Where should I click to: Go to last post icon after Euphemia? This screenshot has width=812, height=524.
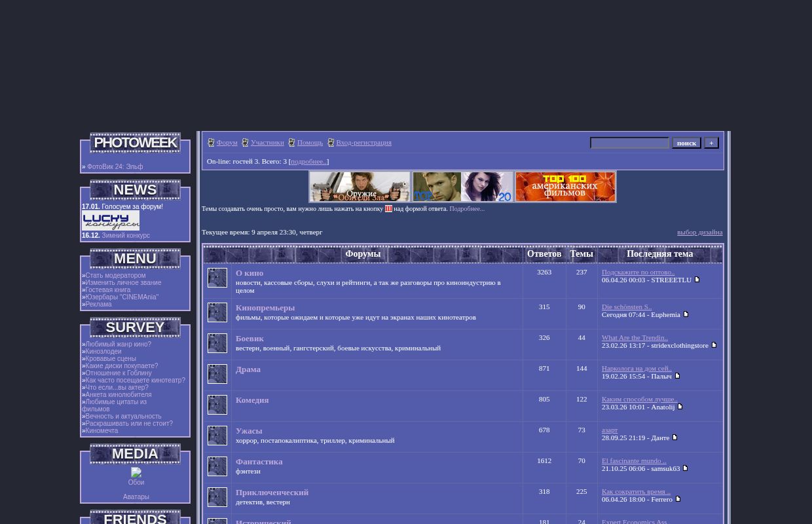[x=686, y=314]
